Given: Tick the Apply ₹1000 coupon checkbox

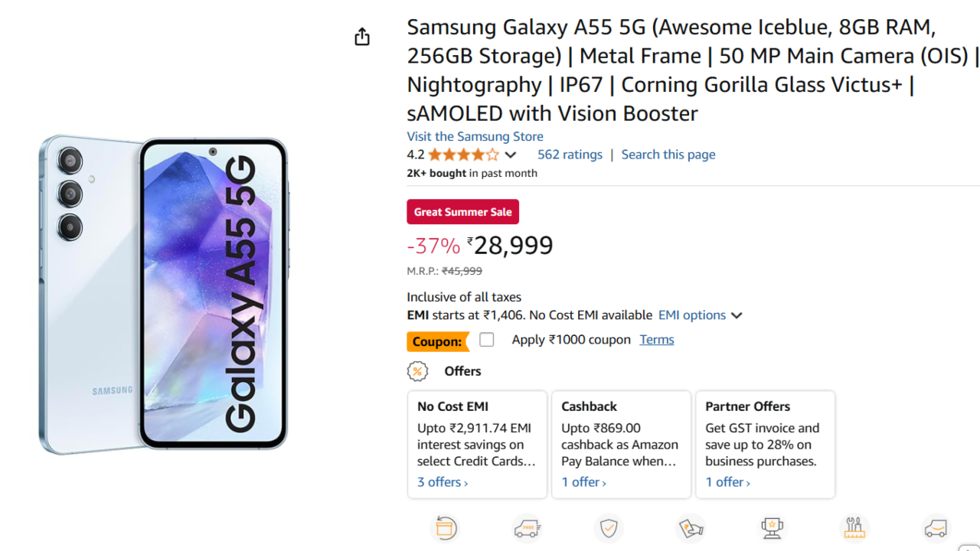Looking at the screenshot, I should click(x=487, y=340).
